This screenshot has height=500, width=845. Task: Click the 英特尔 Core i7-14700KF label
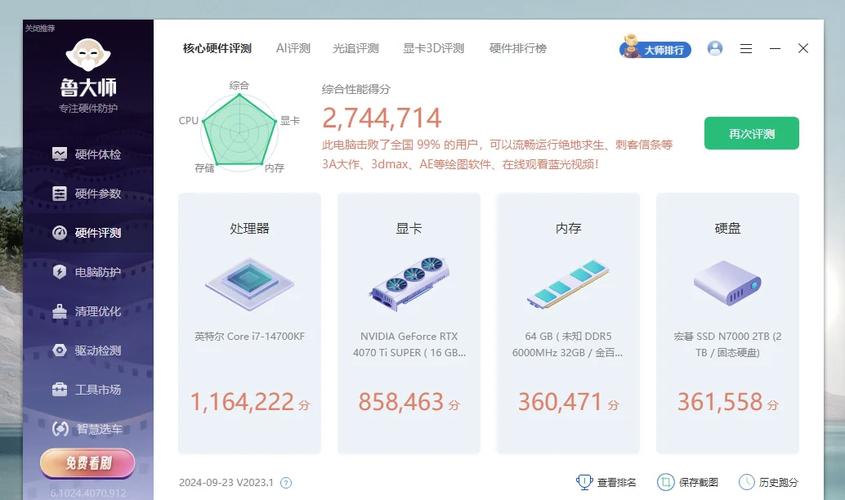click(250, 336)
